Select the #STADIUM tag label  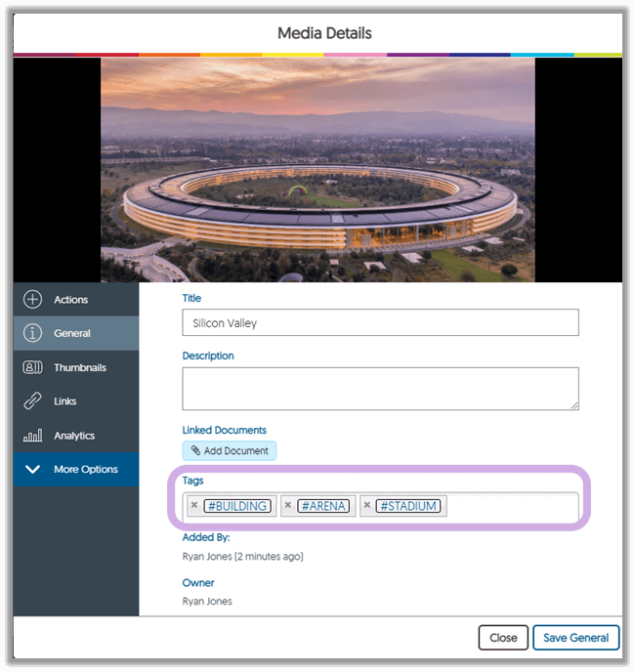pos(408,506)
